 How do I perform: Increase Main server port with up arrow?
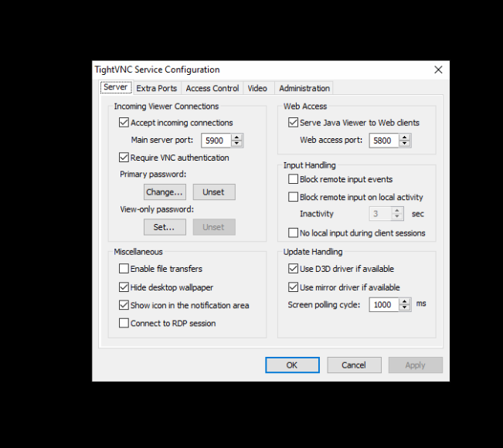236,137
